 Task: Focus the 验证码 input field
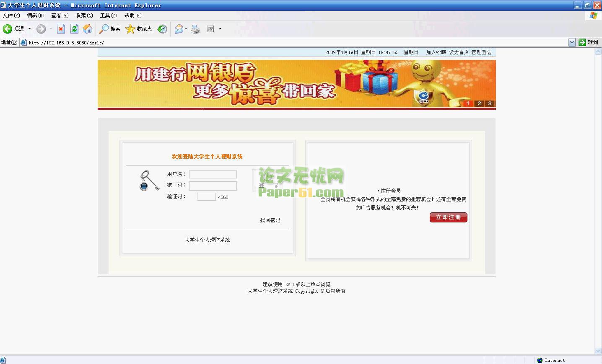[206, 196]
